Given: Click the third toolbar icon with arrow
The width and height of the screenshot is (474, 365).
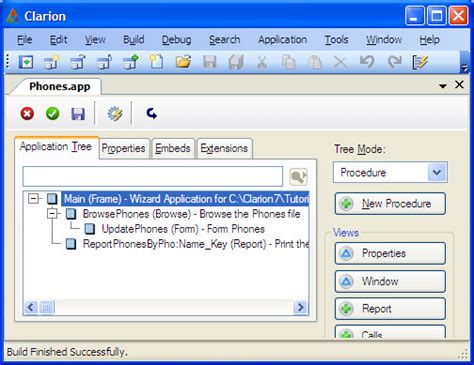Looking at the screenshot, I should click(78, 62).
